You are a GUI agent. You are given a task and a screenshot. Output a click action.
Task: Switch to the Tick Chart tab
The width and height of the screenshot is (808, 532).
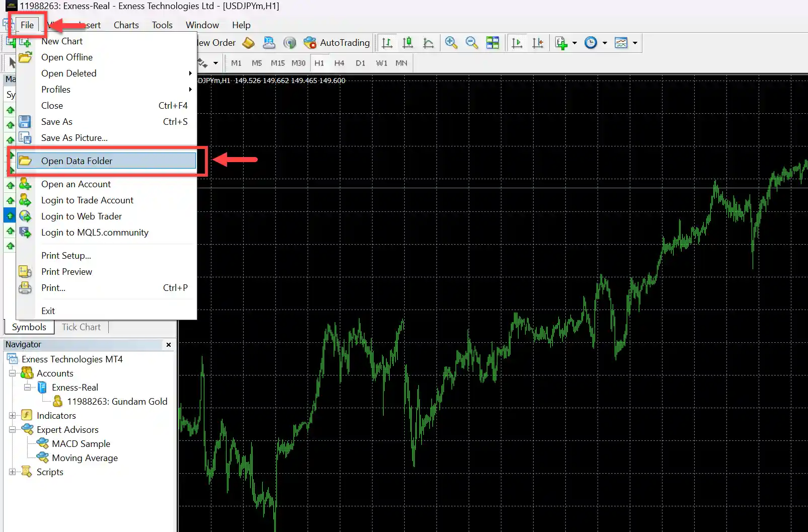click(81, 327)
